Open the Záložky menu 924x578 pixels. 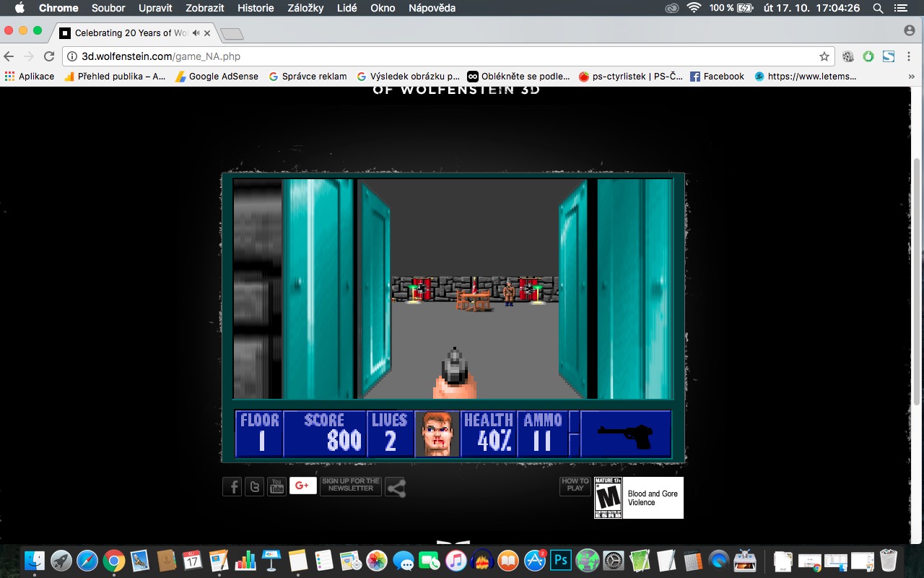(305, 8)
